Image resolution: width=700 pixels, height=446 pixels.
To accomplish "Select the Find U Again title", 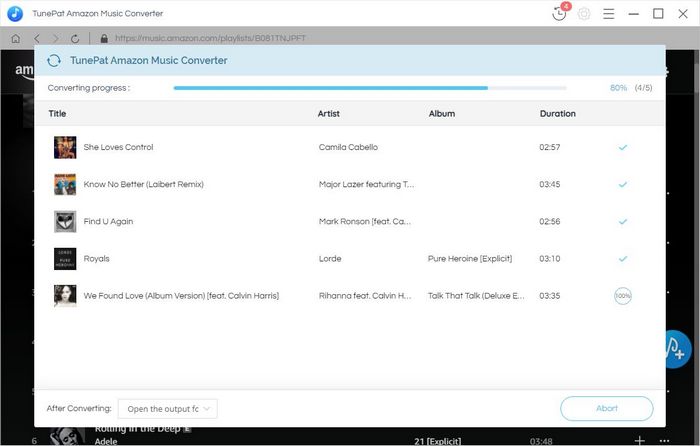I will point(108,221).
